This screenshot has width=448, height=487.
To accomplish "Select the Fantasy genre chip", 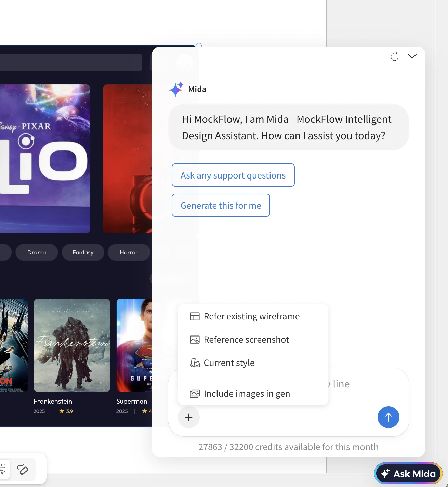I will pos(83,252).
